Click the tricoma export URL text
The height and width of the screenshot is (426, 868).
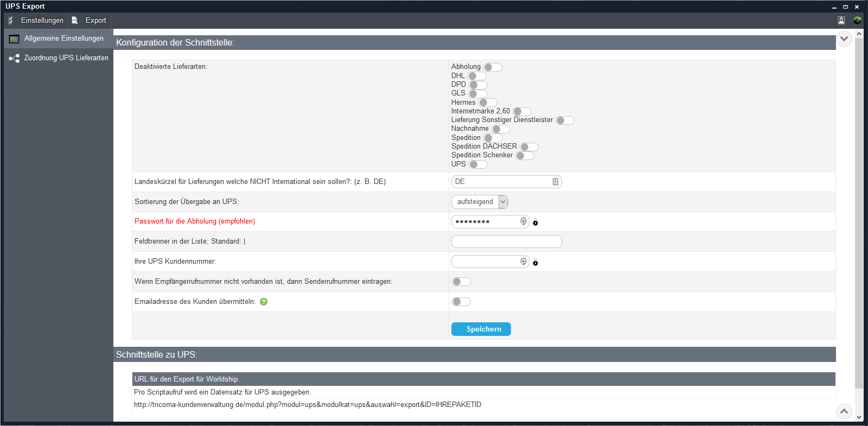(308, 405)
